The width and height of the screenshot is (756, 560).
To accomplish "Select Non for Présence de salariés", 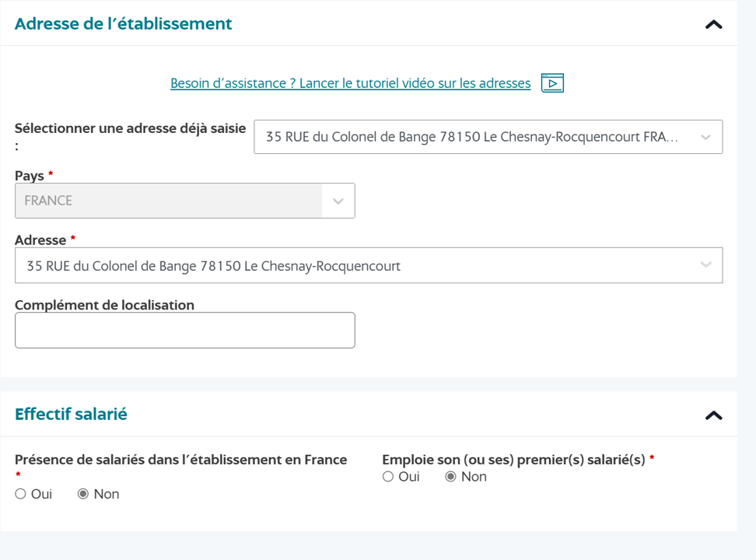I will click(83, 494).
